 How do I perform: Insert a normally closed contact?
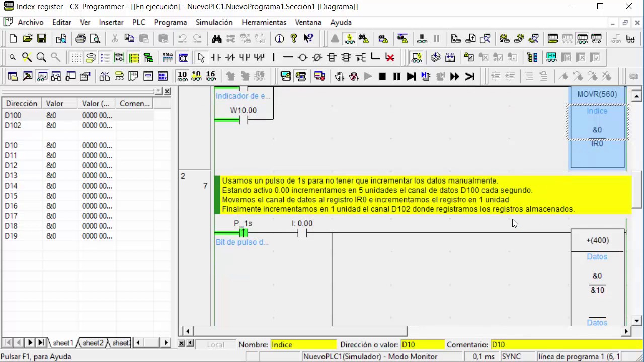pyautogui.click(x=230, y=58)
